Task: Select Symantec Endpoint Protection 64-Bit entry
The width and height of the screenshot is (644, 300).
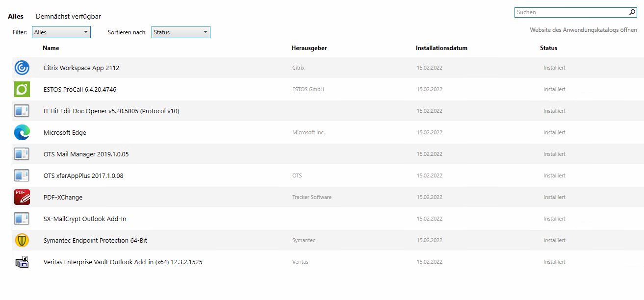Action: pos(95,240)
